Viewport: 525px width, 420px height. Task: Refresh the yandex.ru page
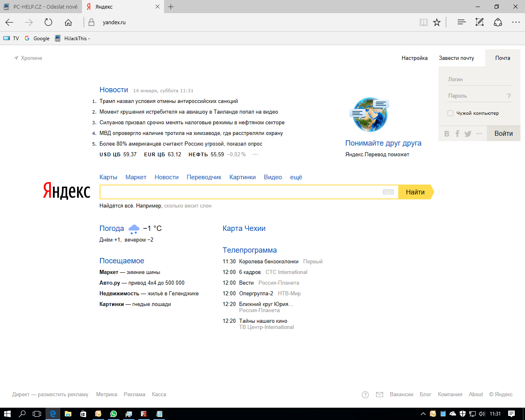point(48,22)
